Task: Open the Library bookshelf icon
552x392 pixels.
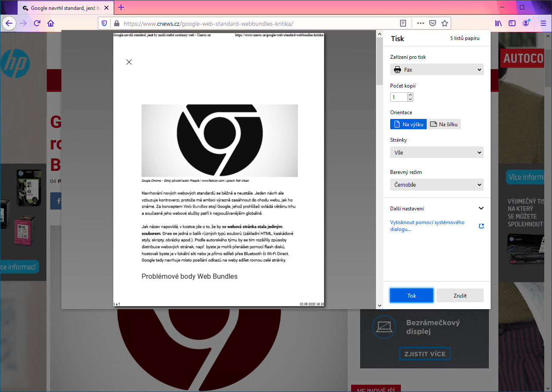Action: [498, 23]
